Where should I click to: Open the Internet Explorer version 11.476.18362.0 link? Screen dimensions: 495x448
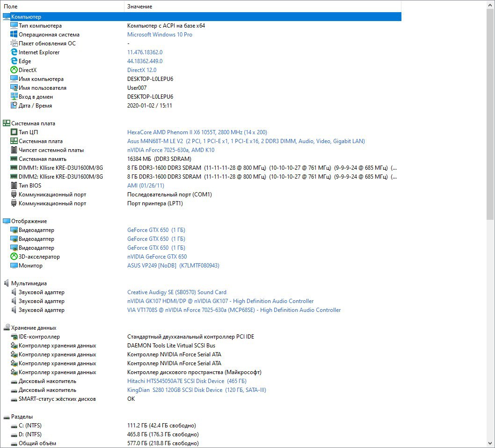point(145,52)
